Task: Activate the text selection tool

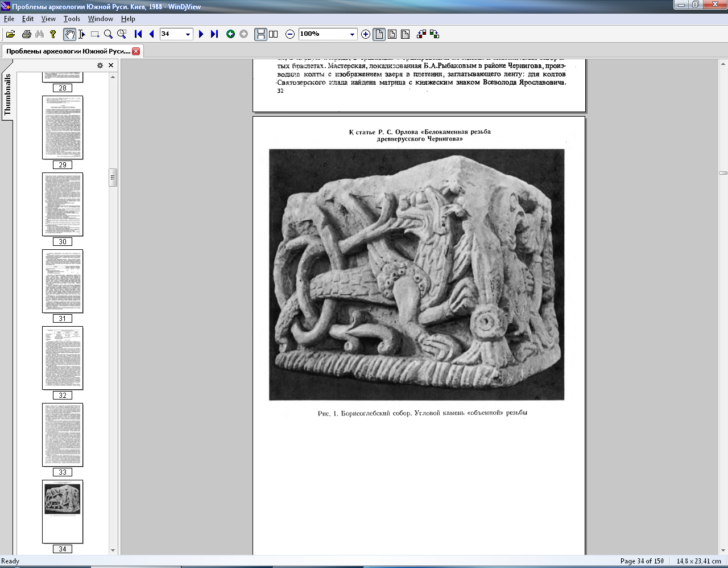Action: [x=82, y=34]
